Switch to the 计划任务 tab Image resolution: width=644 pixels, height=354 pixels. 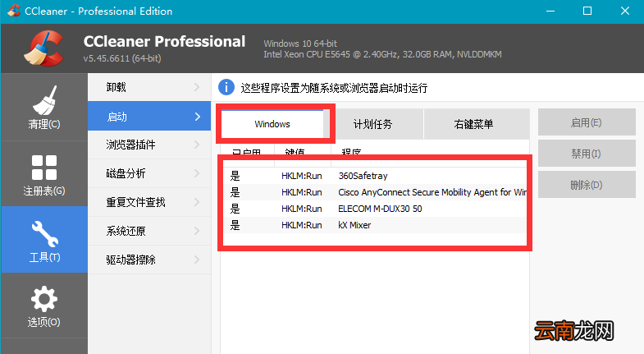click(x=372, y=124)
